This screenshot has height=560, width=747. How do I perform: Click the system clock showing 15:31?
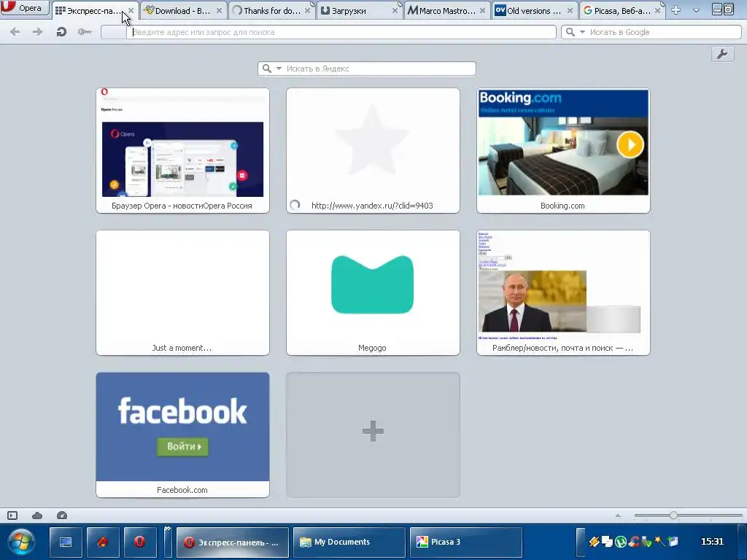click(712, 542)
